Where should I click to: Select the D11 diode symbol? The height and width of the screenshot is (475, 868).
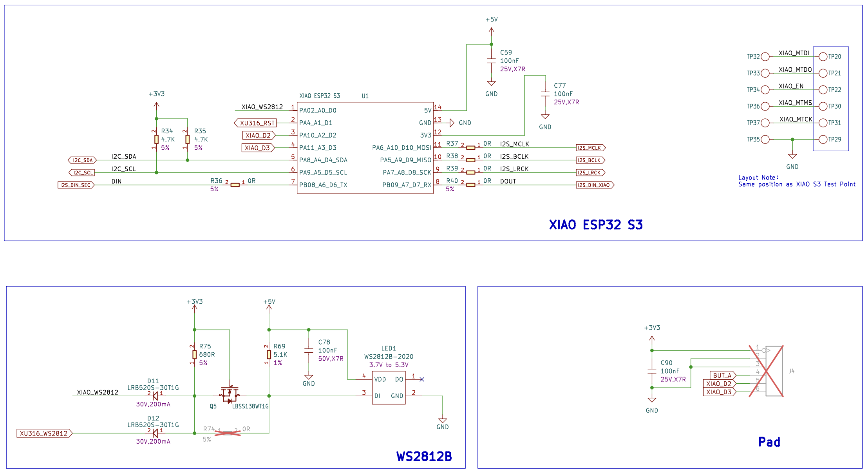click(x=155, y=396)
